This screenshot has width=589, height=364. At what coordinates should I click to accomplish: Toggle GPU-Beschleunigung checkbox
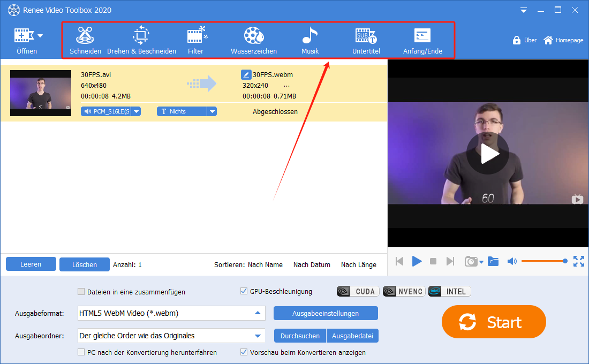pyautogui.click(x=244, y=291)
